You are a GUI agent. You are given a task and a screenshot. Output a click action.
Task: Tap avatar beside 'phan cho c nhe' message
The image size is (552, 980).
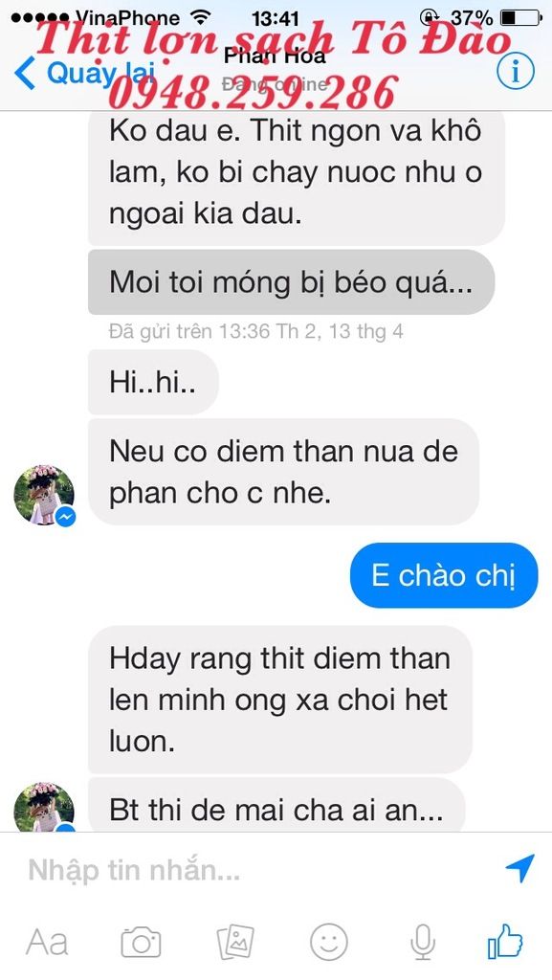(x=44, y=495)
